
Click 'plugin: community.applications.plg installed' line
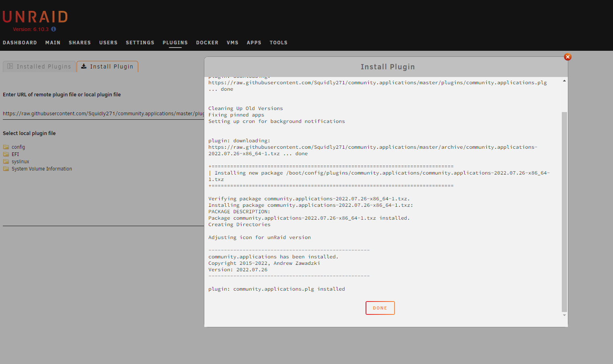coord(276,289)
